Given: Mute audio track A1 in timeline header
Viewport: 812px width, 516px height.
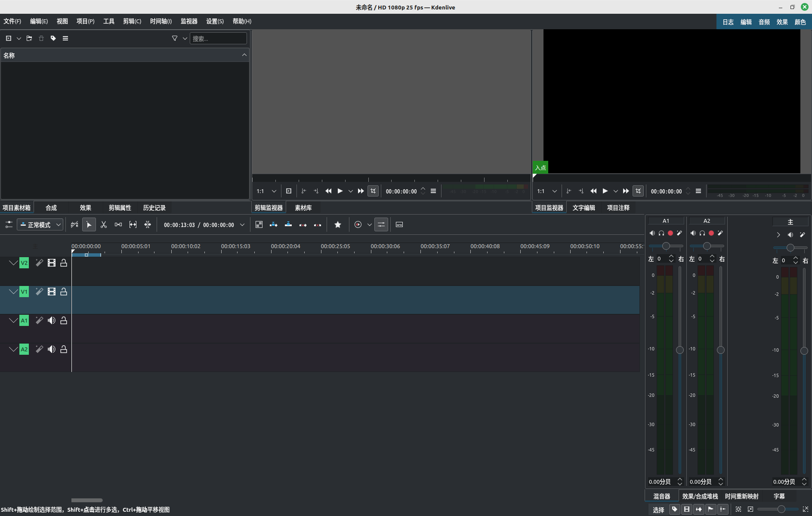Looking at the screenshot, I should point(52,320).
